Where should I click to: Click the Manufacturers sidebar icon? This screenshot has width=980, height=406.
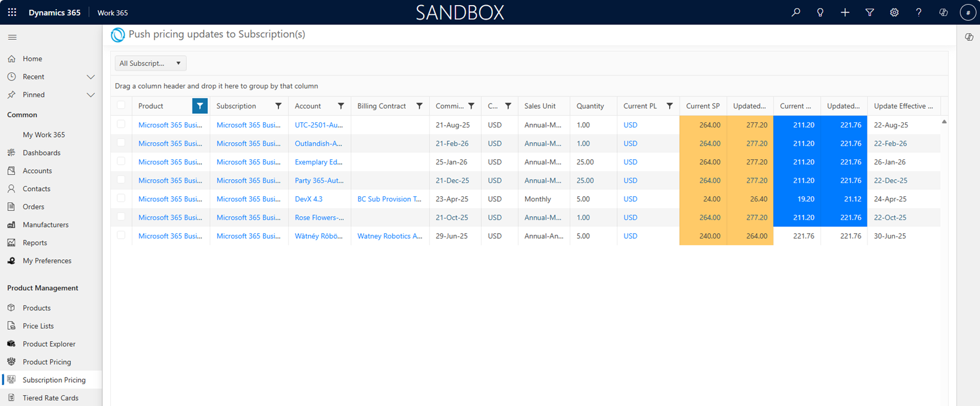[x=11, y=225]
